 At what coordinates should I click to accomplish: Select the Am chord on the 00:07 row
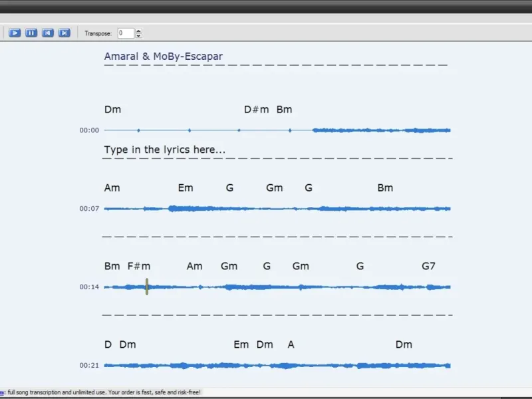pyautogui.click(x=112, y=188)
